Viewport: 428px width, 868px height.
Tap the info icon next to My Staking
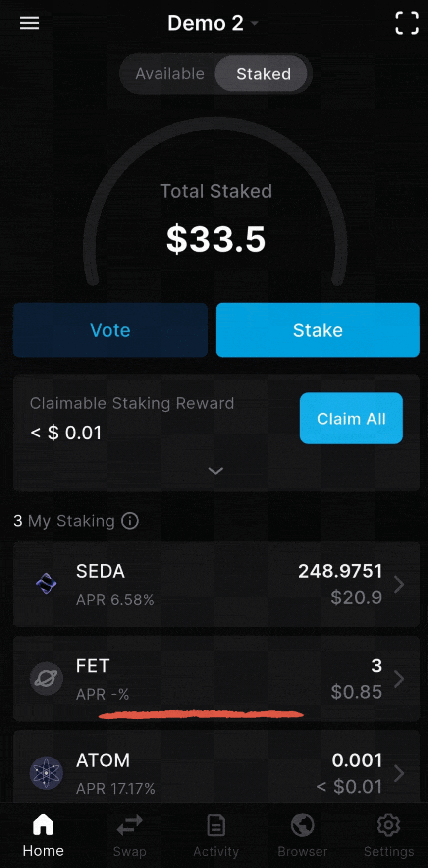[x=129, y=521]
